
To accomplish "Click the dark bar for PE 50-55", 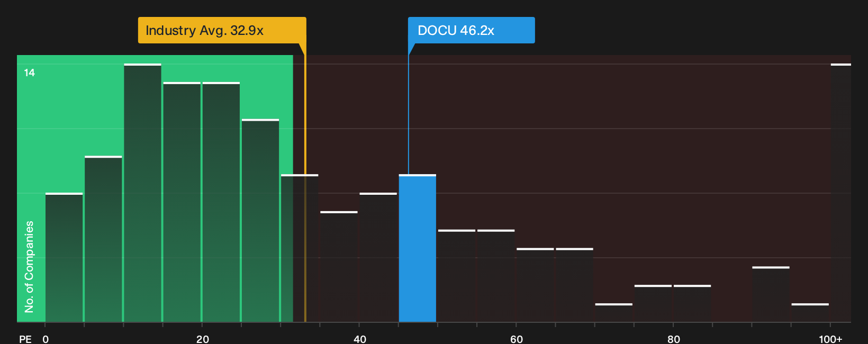I will [x=457, y=276].
